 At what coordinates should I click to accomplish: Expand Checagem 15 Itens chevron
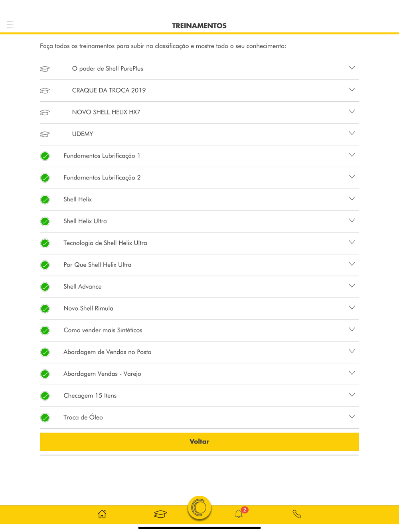point(352,395)
